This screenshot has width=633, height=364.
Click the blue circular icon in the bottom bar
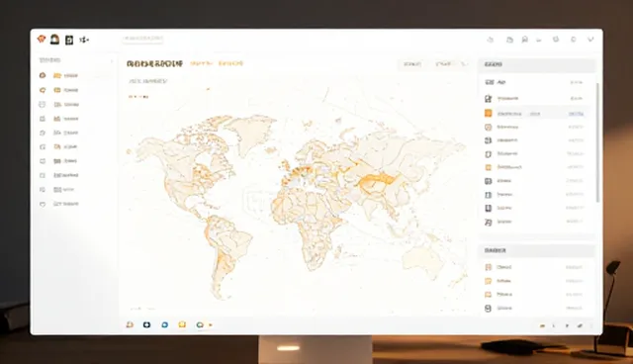coord(165,324)
